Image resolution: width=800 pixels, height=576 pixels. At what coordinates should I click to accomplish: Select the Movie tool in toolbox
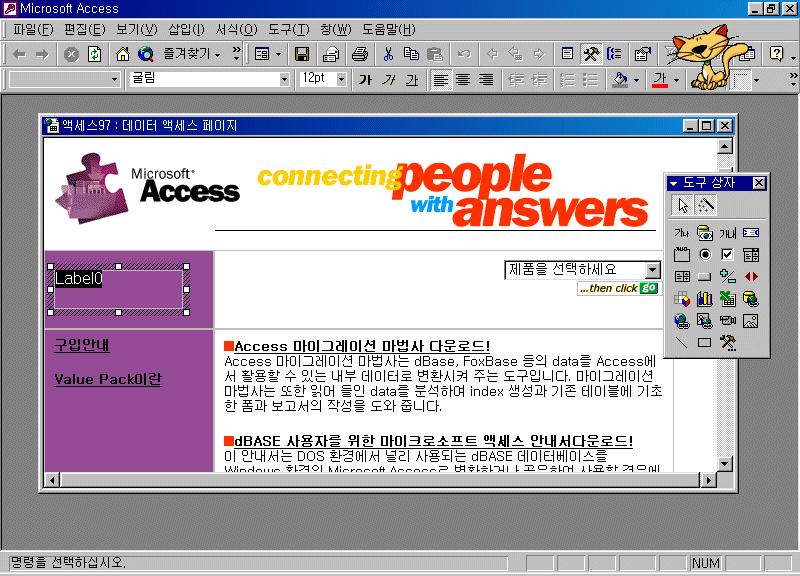(x=728, y=321)
